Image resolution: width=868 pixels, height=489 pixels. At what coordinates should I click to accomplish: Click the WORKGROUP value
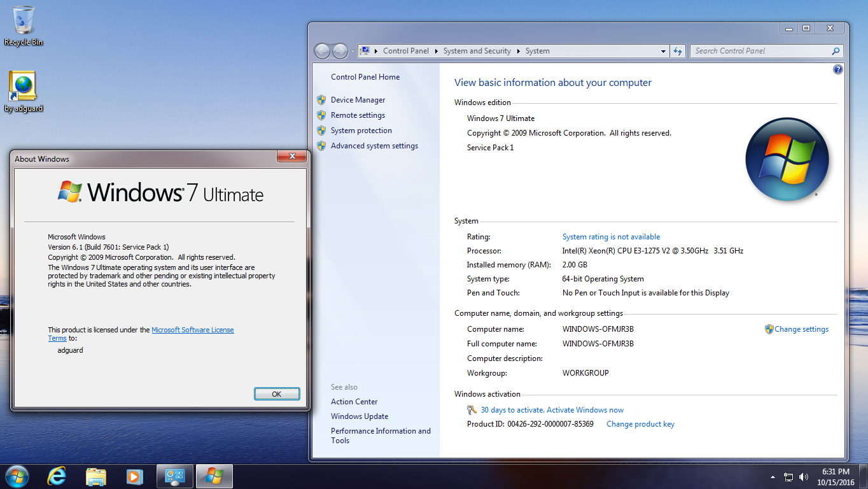pyautogui.click(x=585, y=373)
